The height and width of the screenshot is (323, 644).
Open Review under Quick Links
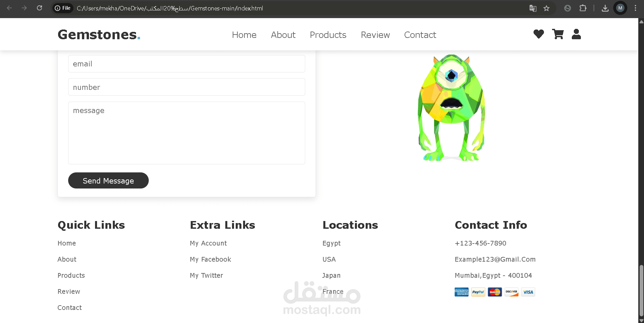(x=69, y=291)
